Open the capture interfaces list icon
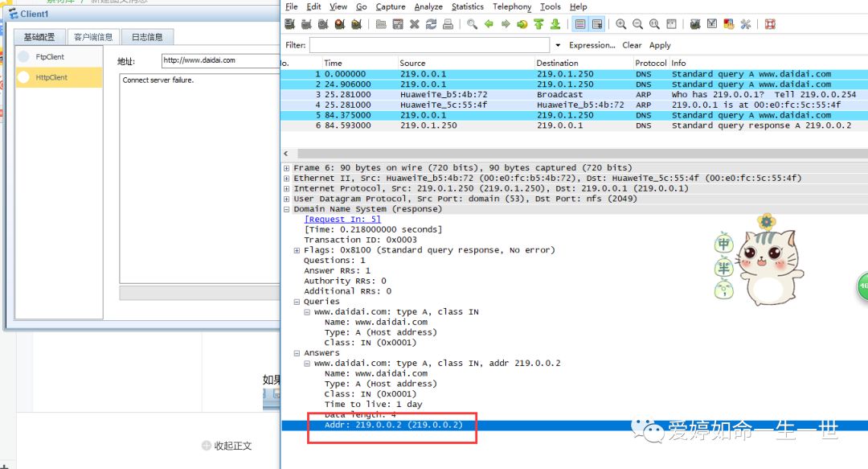This screenshot has width=868, height=469. pos(289,24)
